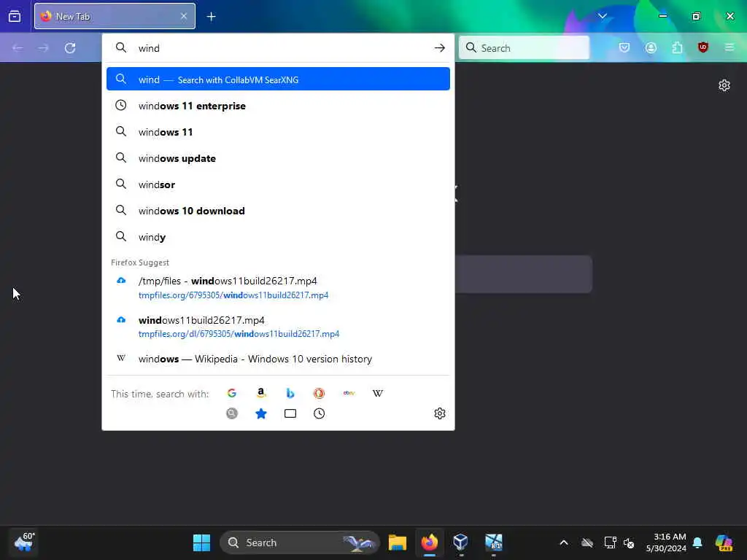Choose the 'windsor' suggestion
The image size is (747, 560).
(278, 184)
